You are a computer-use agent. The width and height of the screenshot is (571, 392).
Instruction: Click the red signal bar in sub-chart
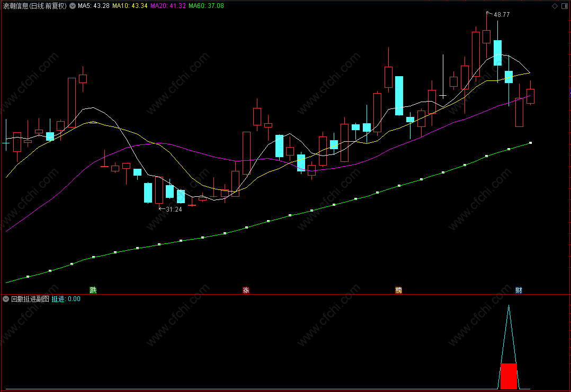click(x=508, y=376)
